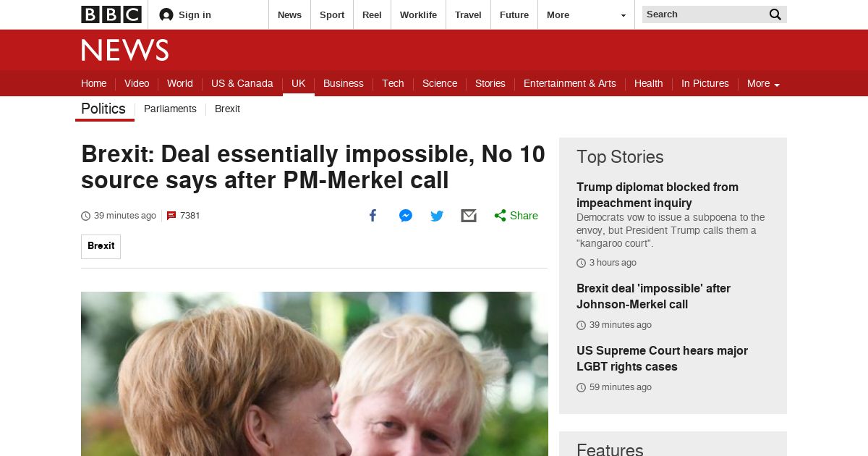Click the BBC logo

(111, 14)
